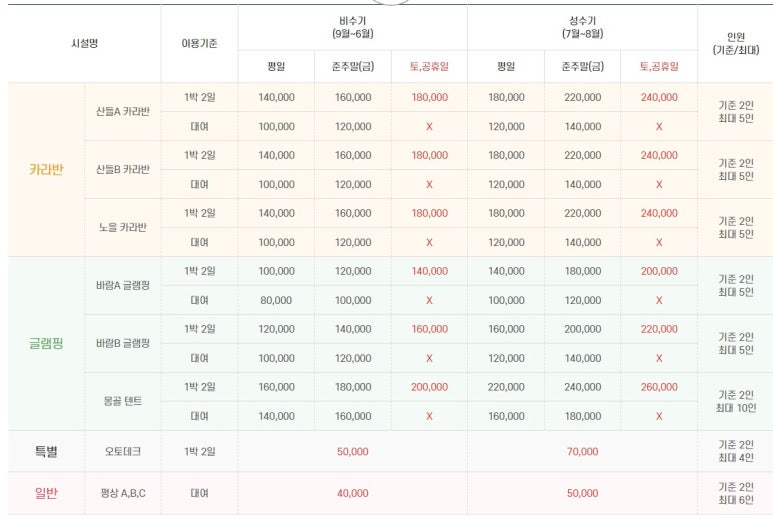Click 오토테크 peak-season price 70,000
Image resolution: width=773 pixels, height=520 pixels.
(x=582, y=452)
